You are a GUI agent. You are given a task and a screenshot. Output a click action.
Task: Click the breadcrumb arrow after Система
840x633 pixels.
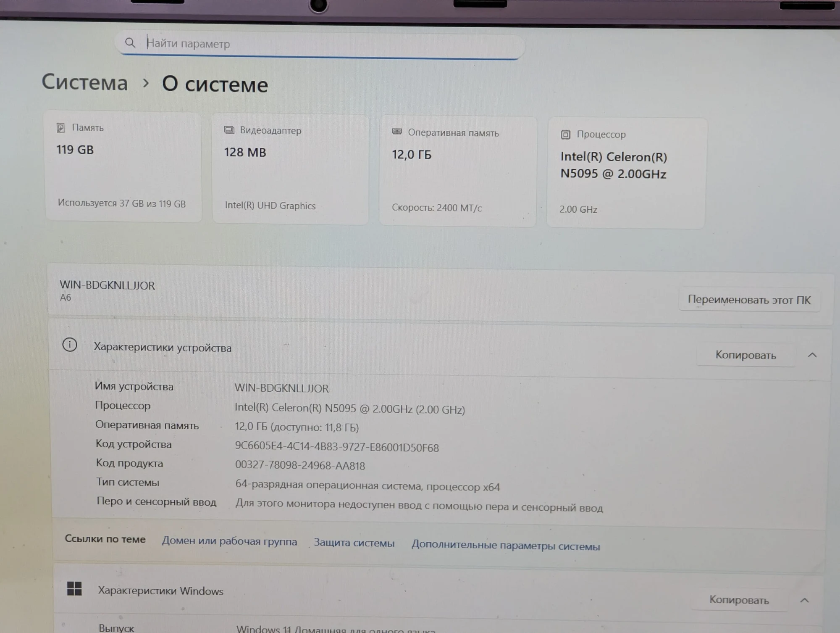coord(146,83)
